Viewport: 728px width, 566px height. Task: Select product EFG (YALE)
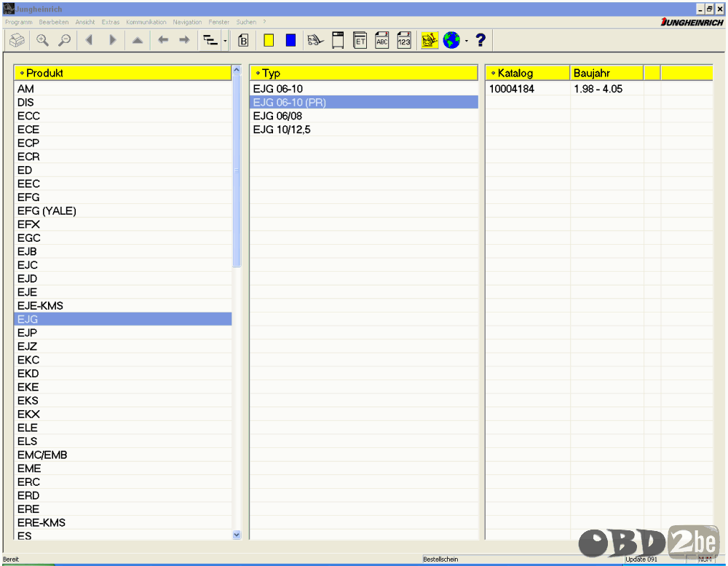point(123,211)
